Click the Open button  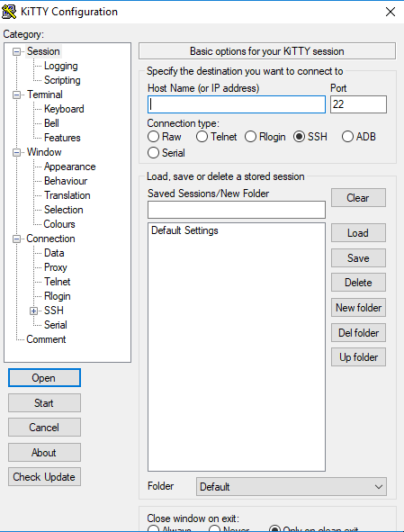click(x=44, y=378)
